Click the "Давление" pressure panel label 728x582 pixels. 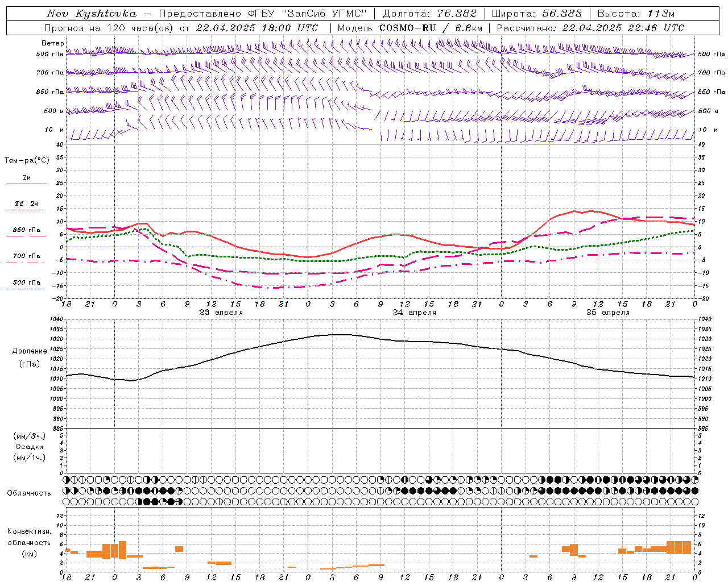(x=29, y=351)
